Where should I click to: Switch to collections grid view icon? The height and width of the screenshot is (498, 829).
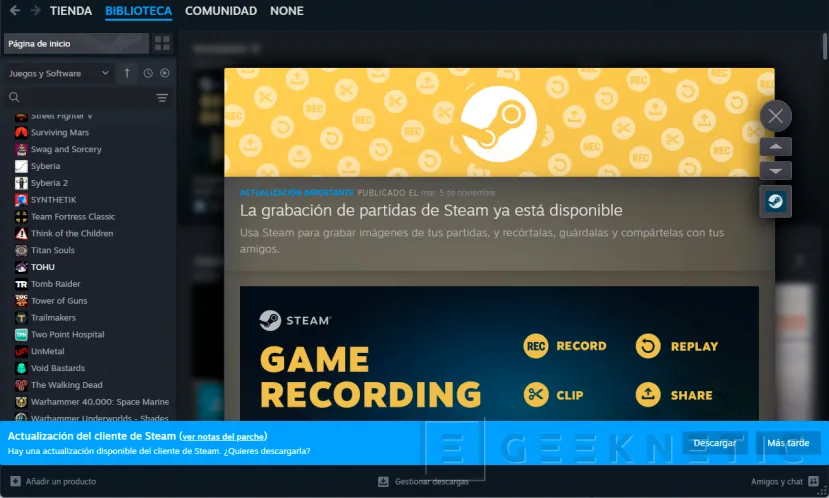coord(162,43)
